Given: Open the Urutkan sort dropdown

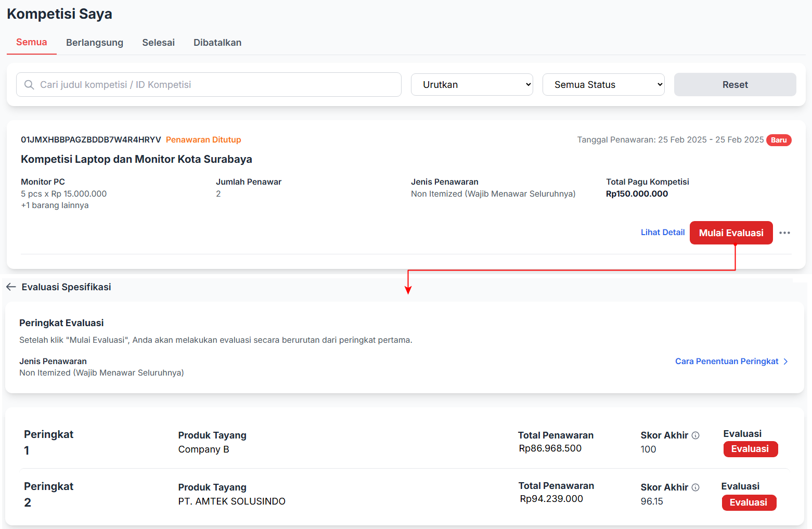Looking at the screenshot, I should [472, 85].
